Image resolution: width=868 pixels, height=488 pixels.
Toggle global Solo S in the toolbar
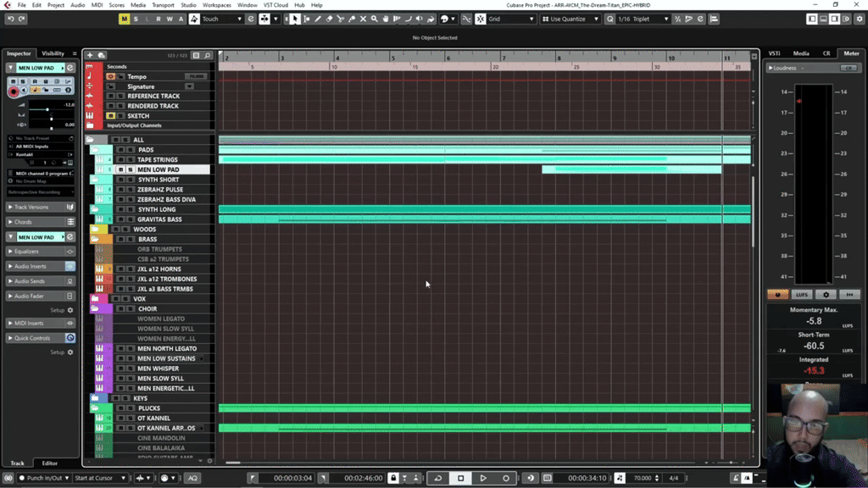pyautogui.click(x=136, y=19)
